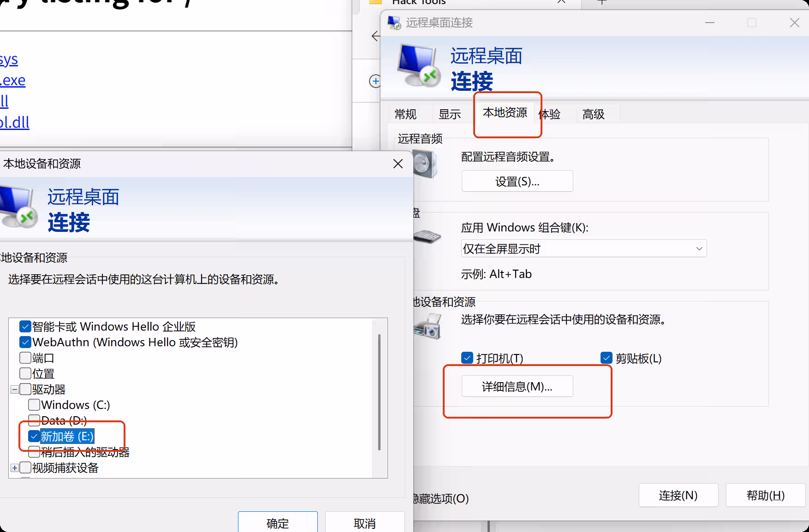Image resolution: width=809 pixels, height=532 pixels.
Task: Click the 确定 button
Action: pyautogui.click(x=278, y=523)
